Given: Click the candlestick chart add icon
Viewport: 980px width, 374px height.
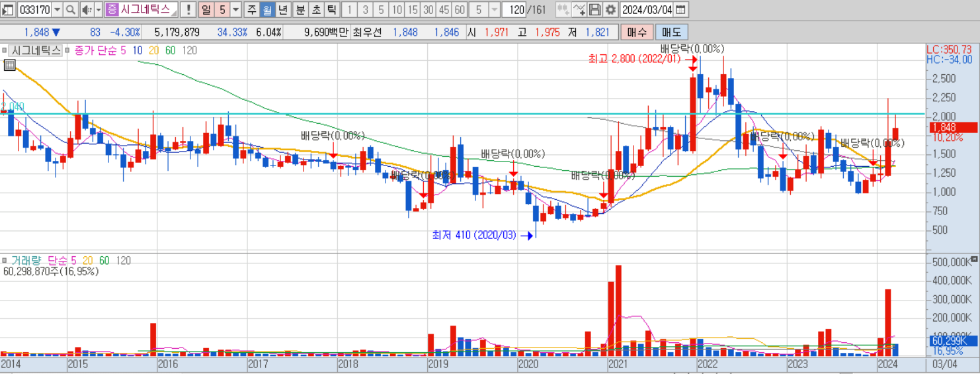Looking at the screenshot, I should point(563,9).
